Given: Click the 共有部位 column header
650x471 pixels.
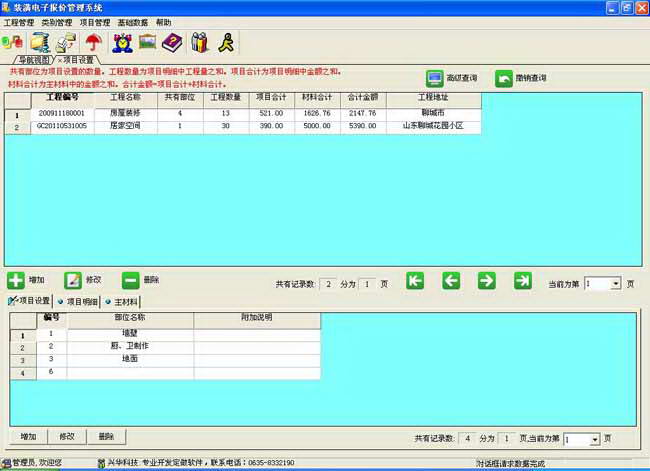Looking at the screenshot, I should click(x=180, y=98).
